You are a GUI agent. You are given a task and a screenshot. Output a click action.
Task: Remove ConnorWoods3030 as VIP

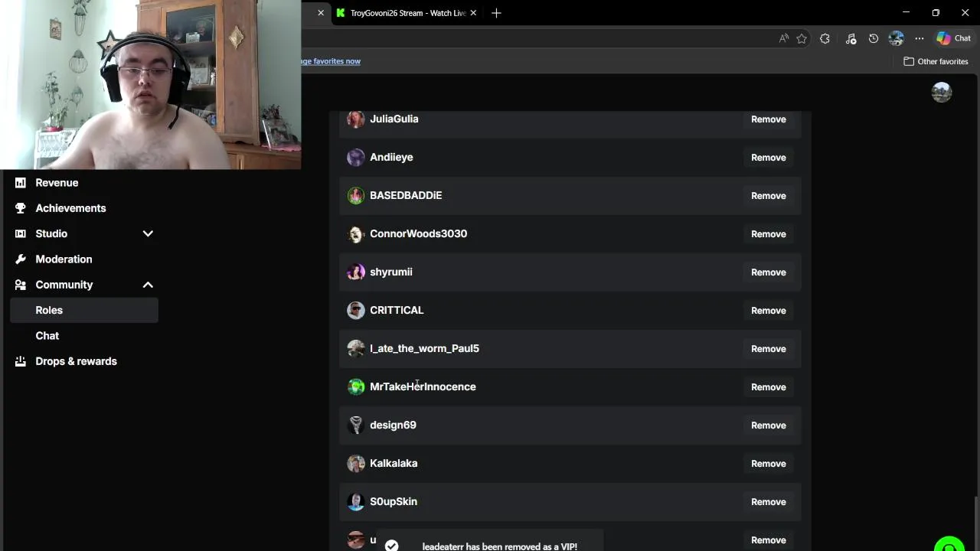[x=768, y=234]
